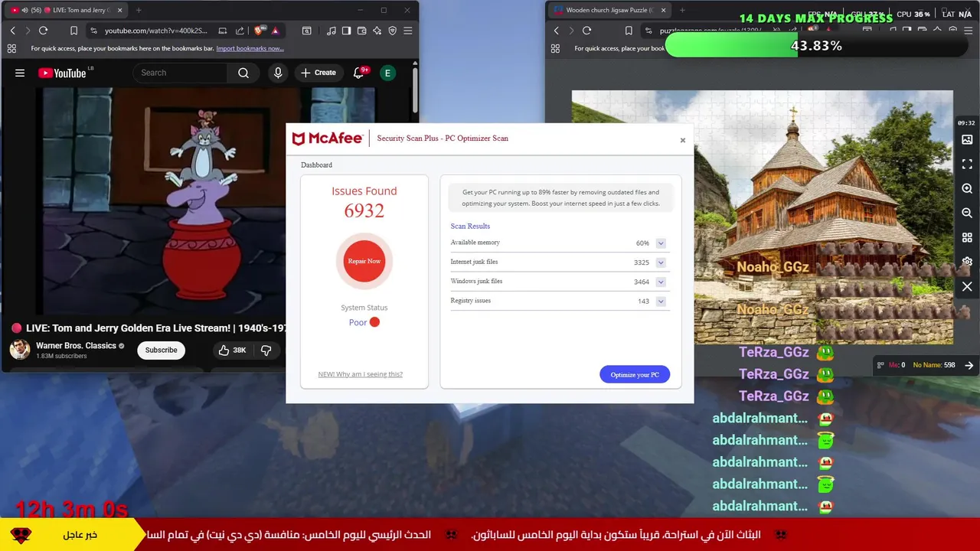The height and width of the screenshot is (551, 980).
Task: Subscribe to Warner Bros. Classics
Action: click(161, 350)
